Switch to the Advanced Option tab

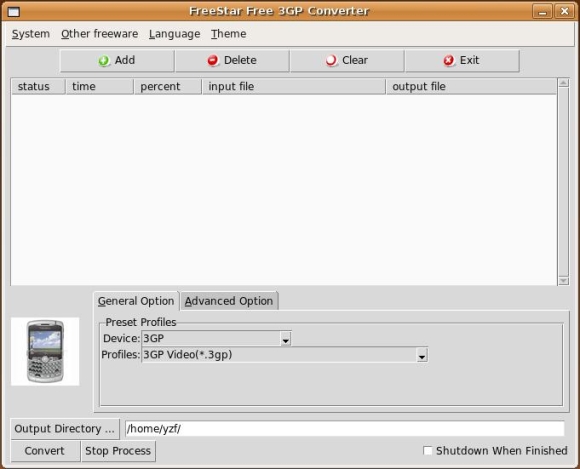click(x=229, y=301)
